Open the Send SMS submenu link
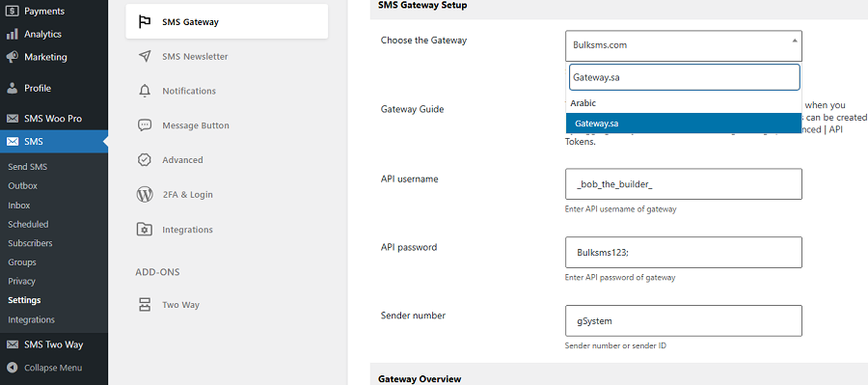The width and height of the screenshot is (868, 385). coord(28,167)
